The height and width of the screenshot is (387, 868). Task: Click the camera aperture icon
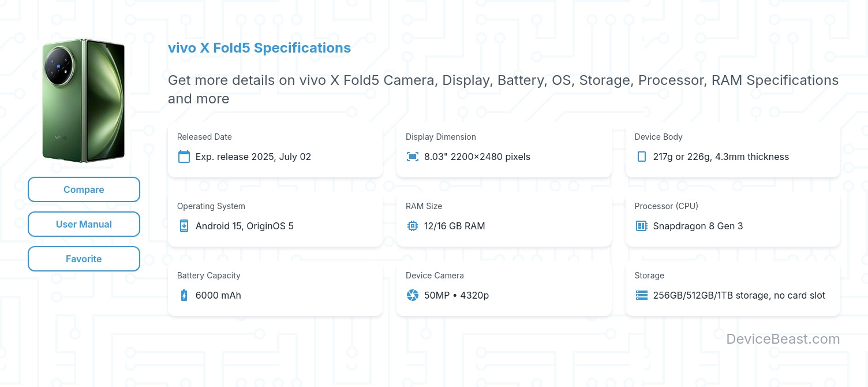pyautogui.click(x=413, y=295)
